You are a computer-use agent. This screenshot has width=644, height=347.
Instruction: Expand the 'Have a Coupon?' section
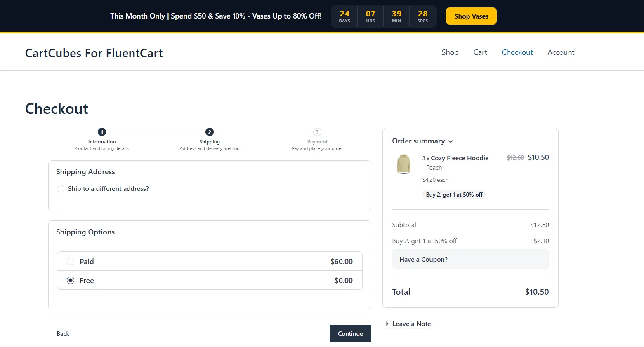point(470,259)
